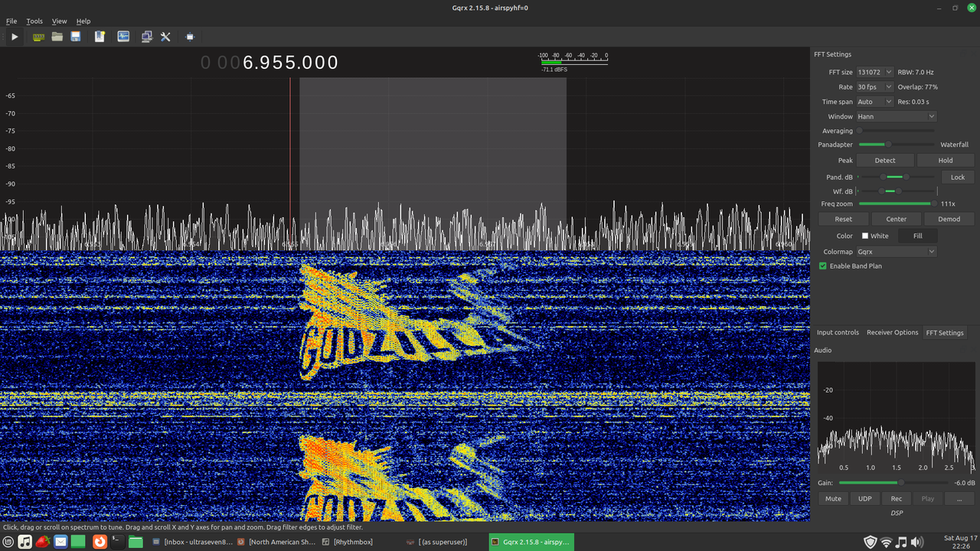
Task: Disable the Enable Band Plan checkbox
Action: click(823, 266)
